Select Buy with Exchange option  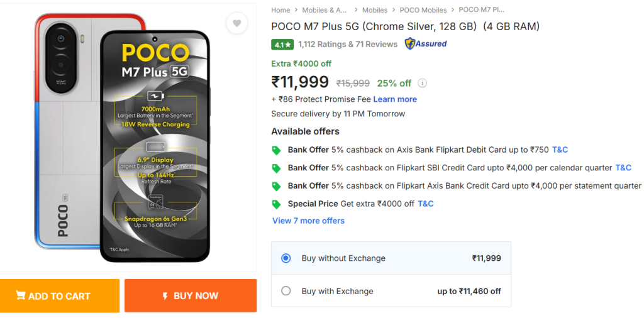click(x=286, y=291)
